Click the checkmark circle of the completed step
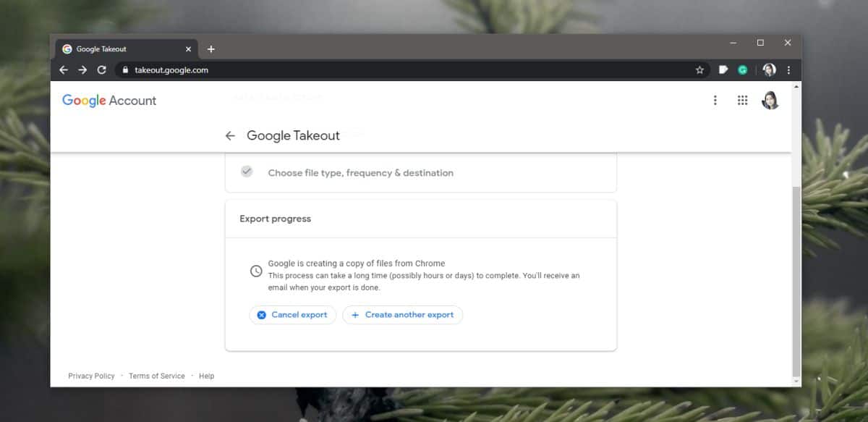868x422 pixels. tap(247, 172)
